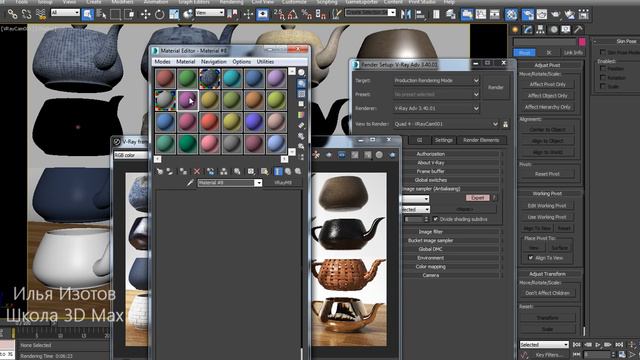Click the Render button in Render Setup
Viewport: 640px width, 360px height.
496,87
